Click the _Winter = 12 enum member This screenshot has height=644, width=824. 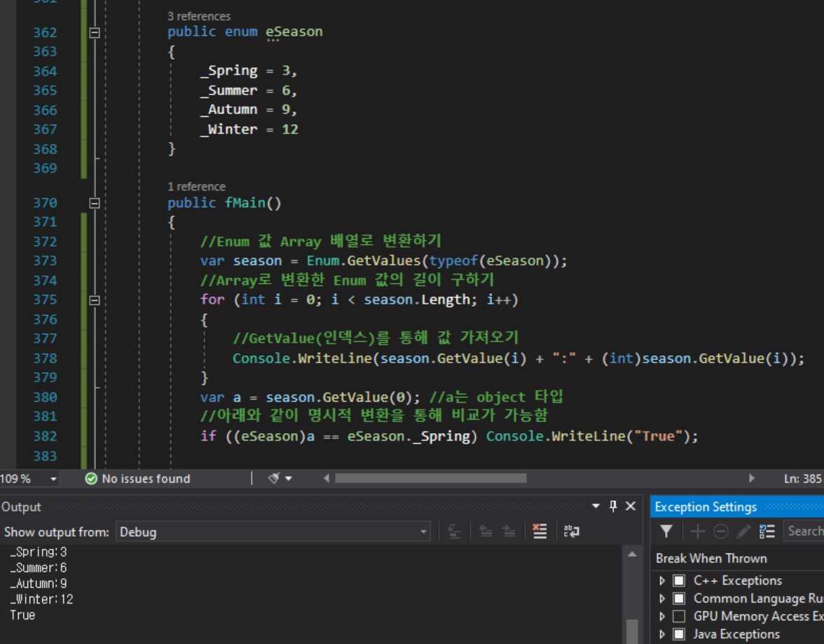click(249, 130)
